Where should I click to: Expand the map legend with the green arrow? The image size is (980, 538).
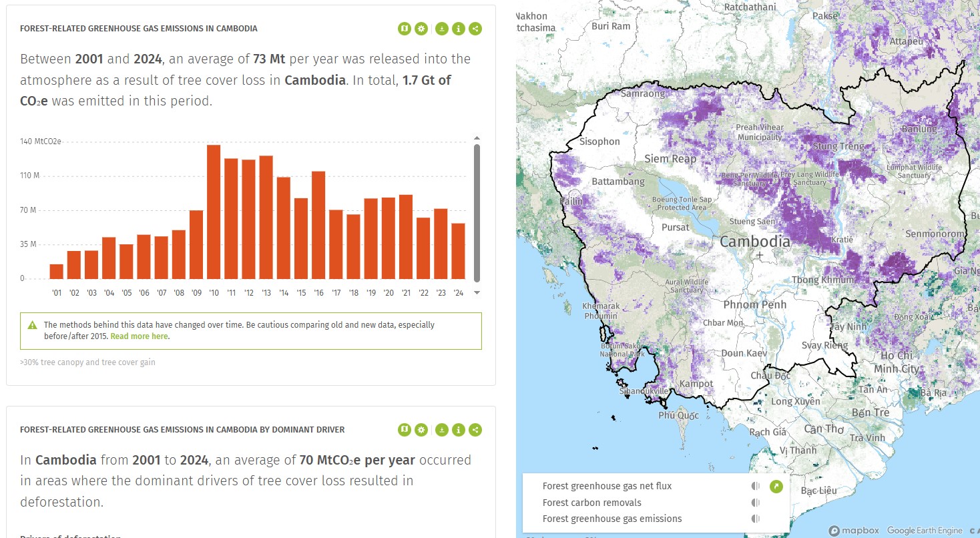coord(776,487)
